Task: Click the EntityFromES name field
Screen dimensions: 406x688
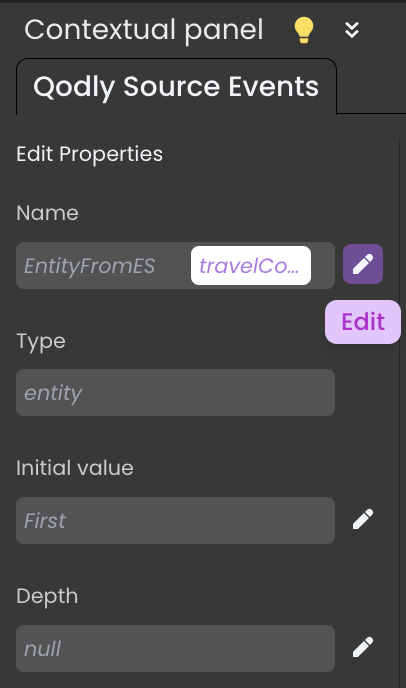Action: pos(103,265)
